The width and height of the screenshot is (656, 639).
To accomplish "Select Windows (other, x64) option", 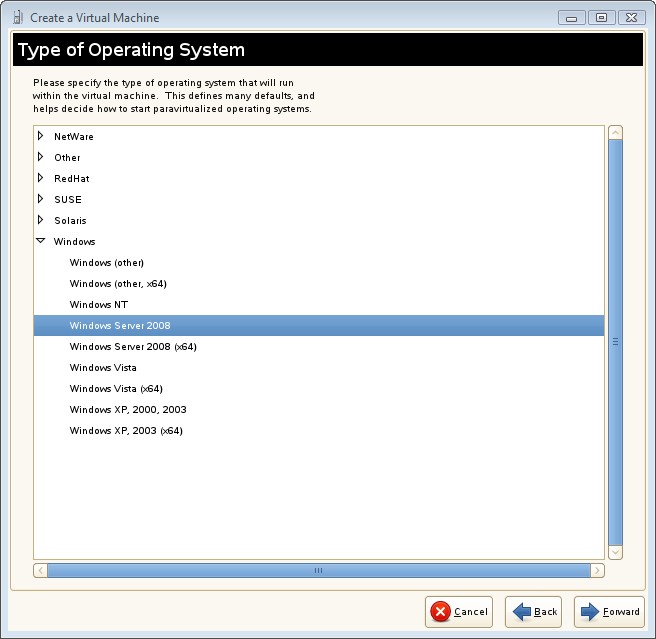I will pyautogui.click(x=118, y=284).
